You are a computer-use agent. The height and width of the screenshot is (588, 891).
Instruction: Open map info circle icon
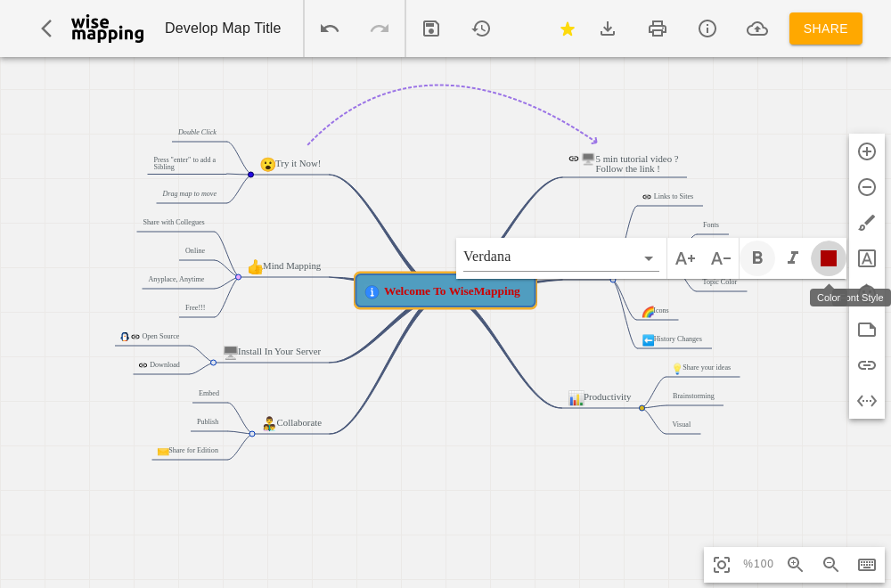(707, 29)
